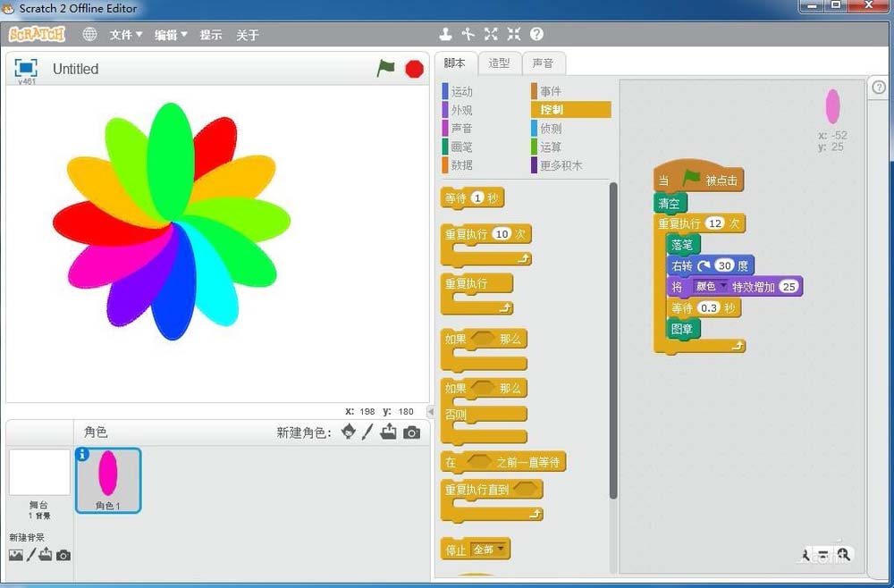The width and height of the screenshot is (894, 588).
Task: Choose backdrop from library icon
Action: click(16, 554)
